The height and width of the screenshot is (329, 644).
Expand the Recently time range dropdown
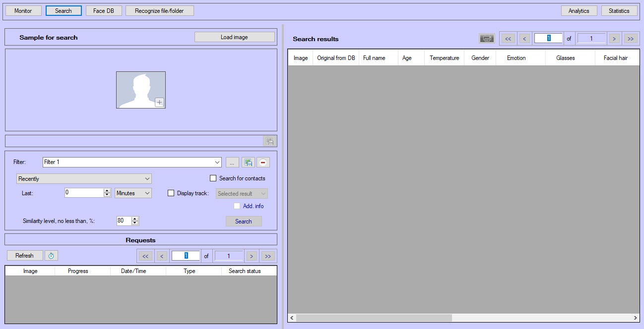click(147, 179)
